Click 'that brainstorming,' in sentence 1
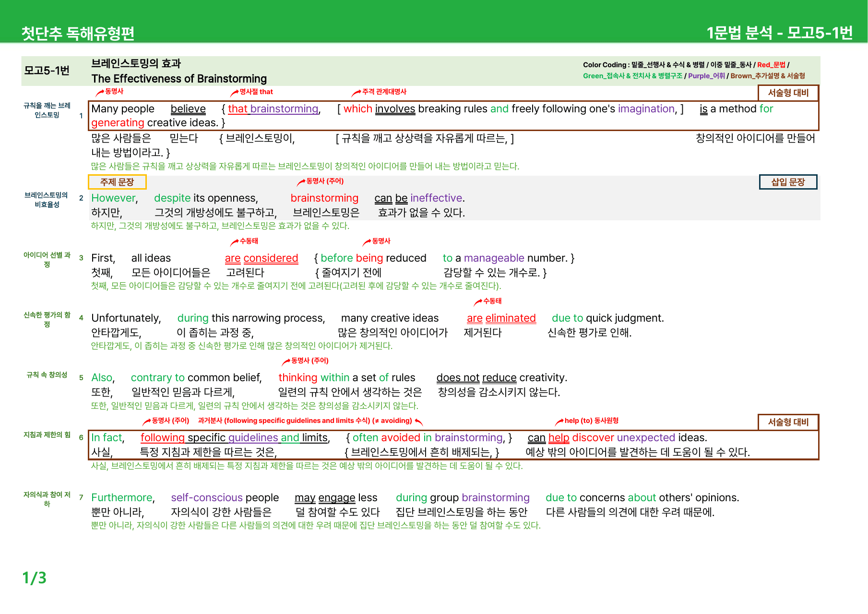 pos(274,109)
